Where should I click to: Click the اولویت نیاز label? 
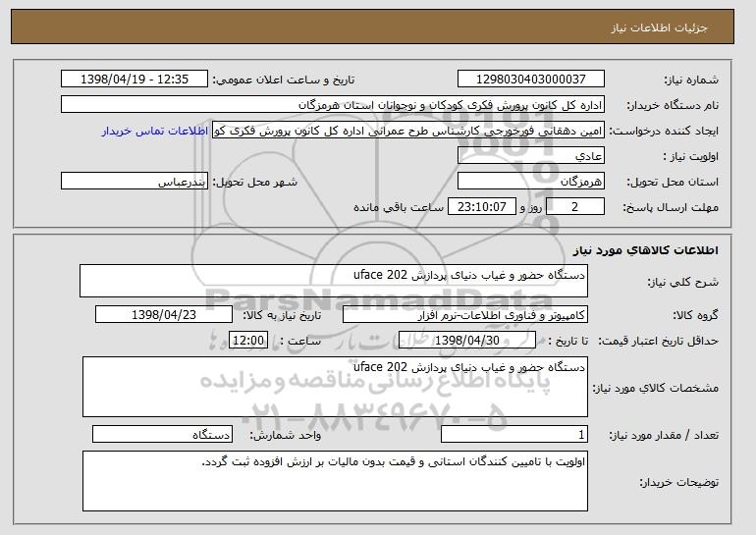pyautogui.click(x=690, y=156)
